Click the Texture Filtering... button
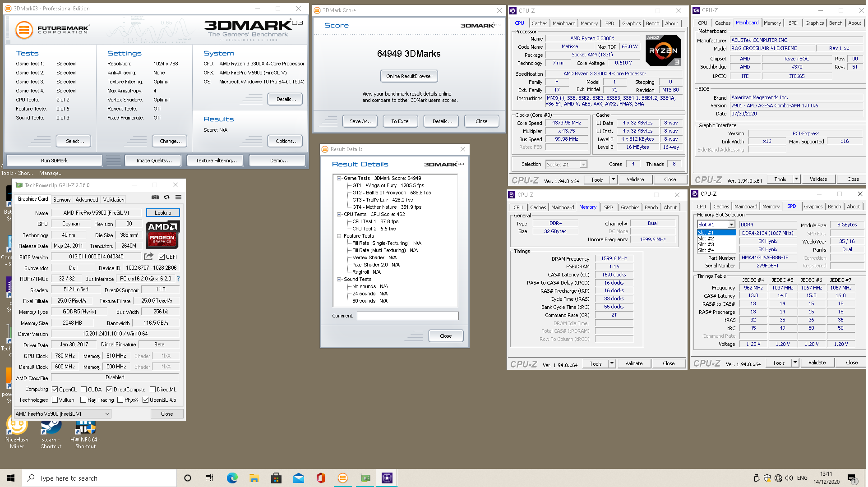The height and width of the screenshot is (487, 868). (216, 161)
